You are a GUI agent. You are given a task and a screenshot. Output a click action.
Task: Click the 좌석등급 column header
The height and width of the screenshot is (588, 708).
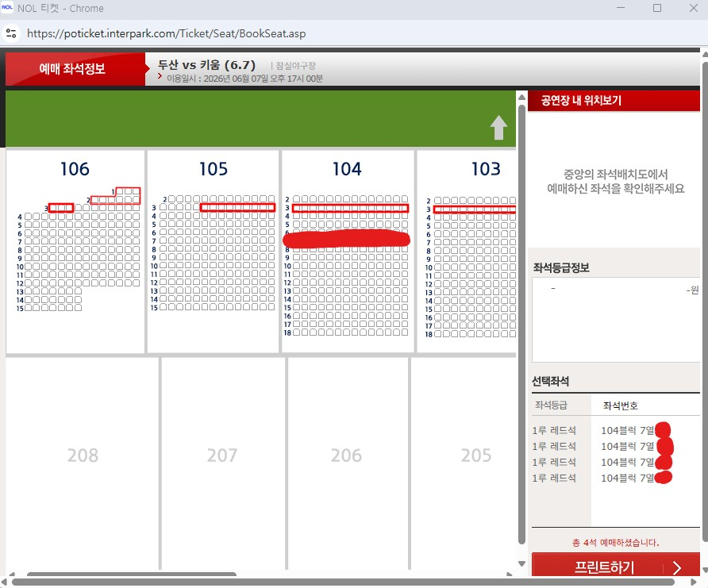551,405
